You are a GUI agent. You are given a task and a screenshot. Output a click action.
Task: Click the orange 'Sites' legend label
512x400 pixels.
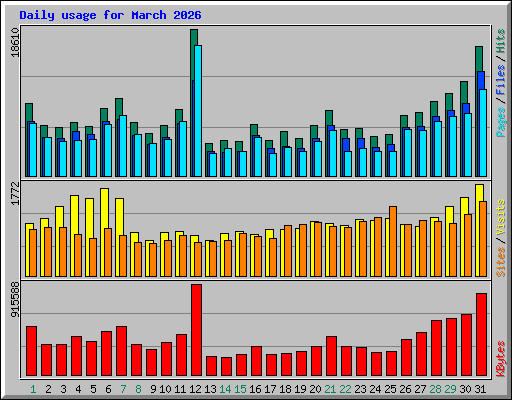(500, 262)
